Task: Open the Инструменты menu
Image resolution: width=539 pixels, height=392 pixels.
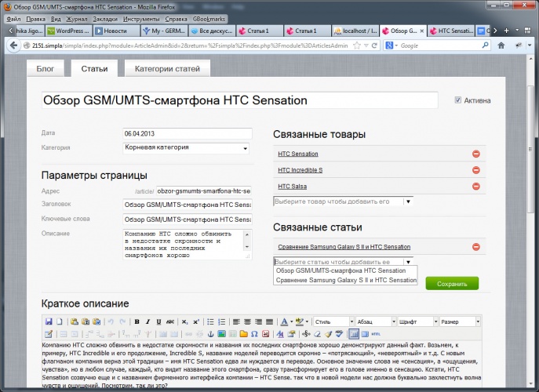Action: [141, 19]
